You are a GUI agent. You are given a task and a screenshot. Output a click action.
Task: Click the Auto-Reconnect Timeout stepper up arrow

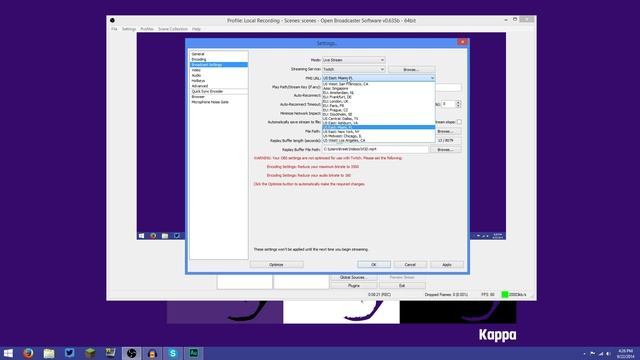[x=458, y=102]
